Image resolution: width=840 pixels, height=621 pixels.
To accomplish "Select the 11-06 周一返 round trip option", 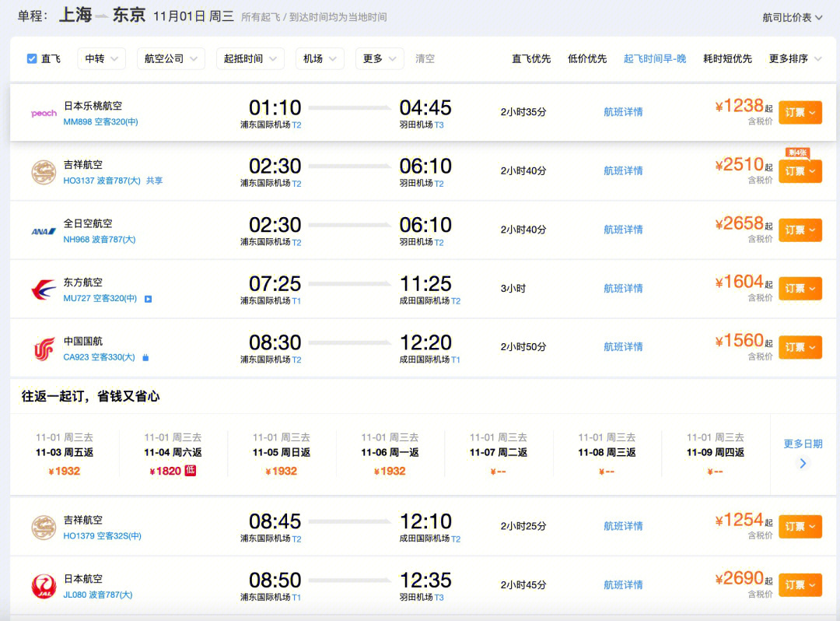I will tap(390, 454).
